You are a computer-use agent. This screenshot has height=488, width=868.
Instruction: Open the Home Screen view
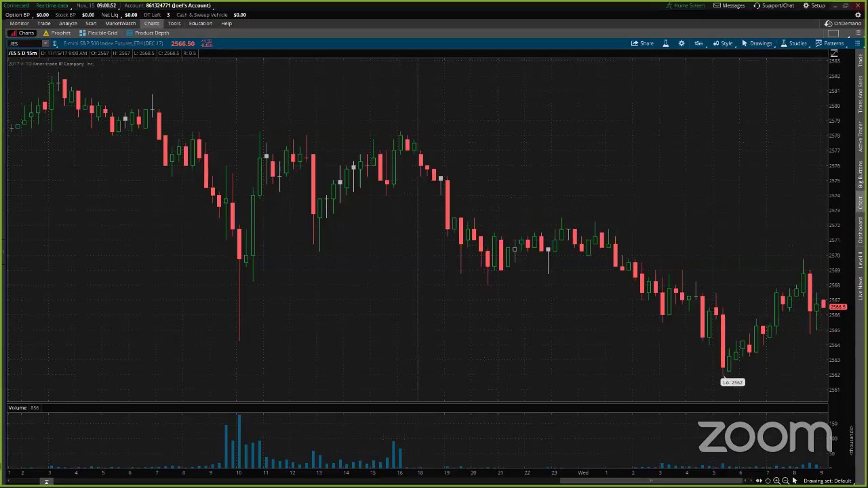coord(685,5)
